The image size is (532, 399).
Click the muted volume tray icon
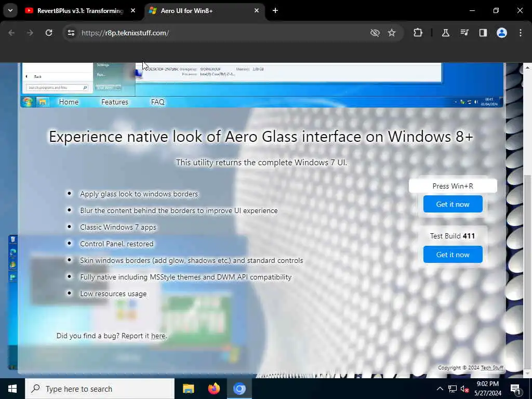point(465,389)
